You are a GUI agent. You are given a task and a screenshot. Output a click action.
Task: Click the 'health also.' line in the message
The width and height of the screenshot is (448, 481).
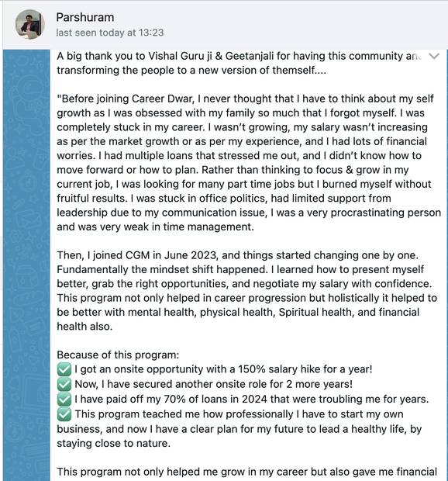[x=84, y=327]
